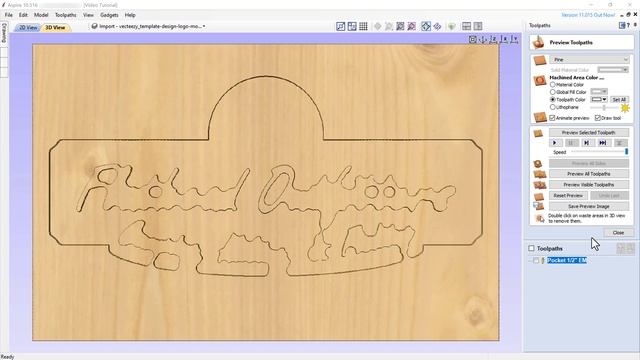Toggle the dotted grid icon in the toolbar
Viewport: 640px width, 360px height.
[363, 27]
